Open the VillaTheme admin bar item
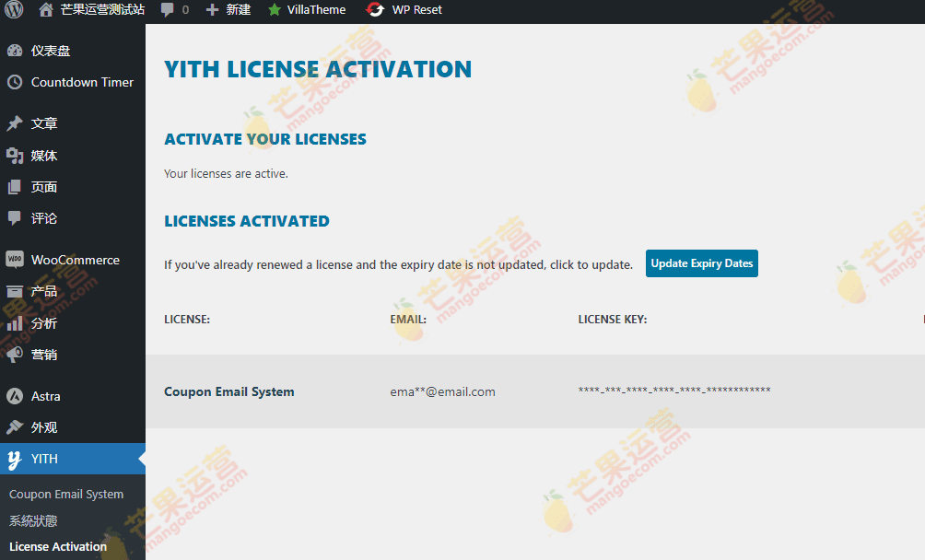The width and height of the screenshot is (925, 560). (316, 9)
